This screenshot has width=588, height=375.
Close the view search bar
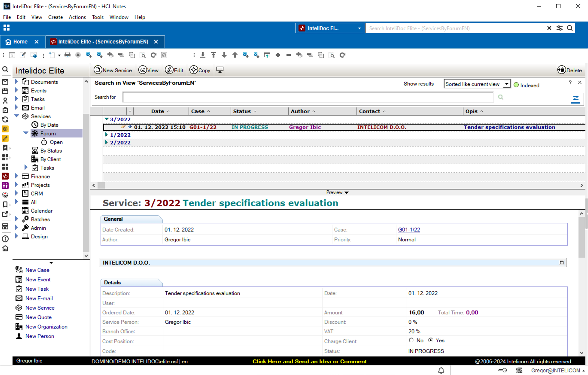pyautogui.click(x=580, y=82)
